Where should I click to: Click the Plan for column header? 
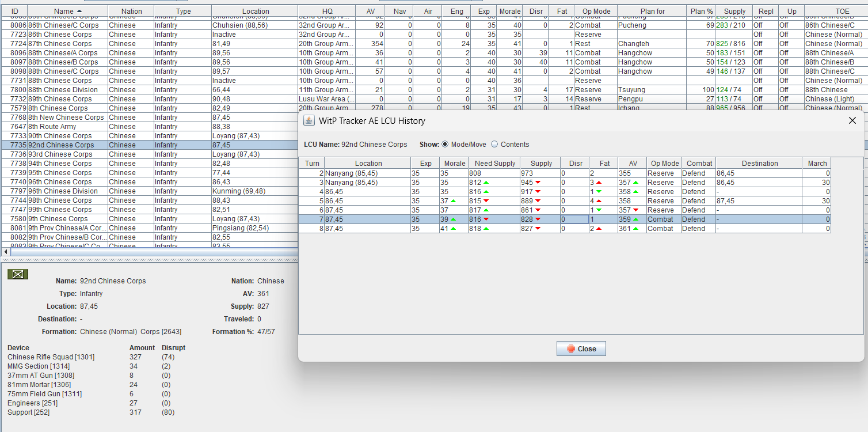652,11
